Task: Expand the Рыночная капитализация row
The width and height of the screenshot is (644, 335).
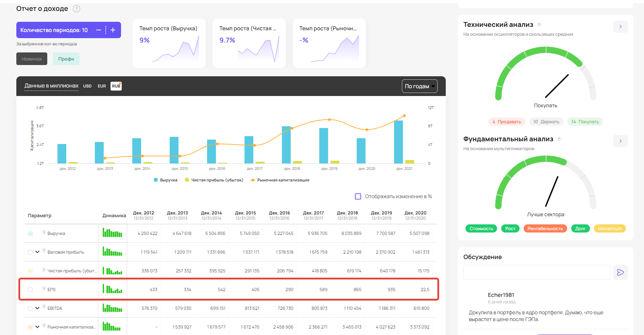Action: click(x=37, y=327)
